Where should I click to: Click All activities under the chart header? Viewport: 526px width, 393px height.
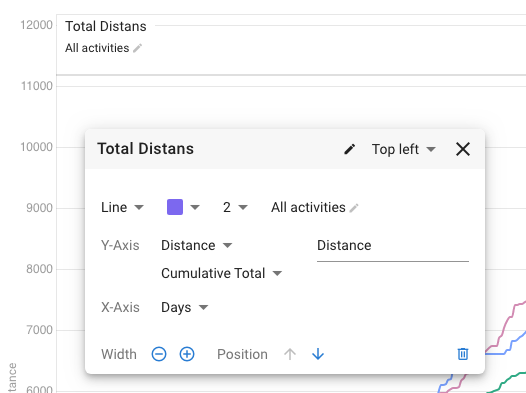point(97,48)
